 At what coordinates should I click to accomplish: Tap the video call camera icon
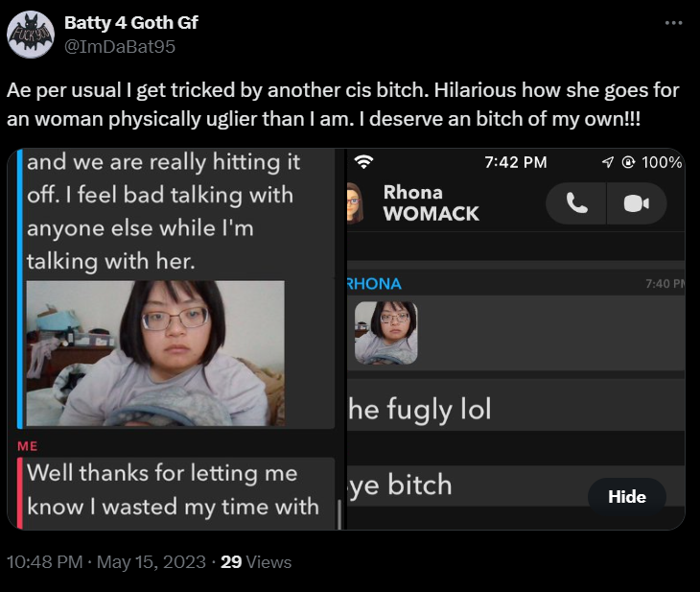637,203
